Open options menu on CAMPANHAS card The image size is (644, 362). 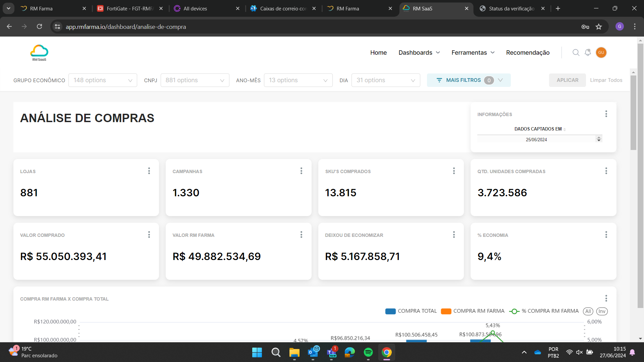[x=301, y=171]
